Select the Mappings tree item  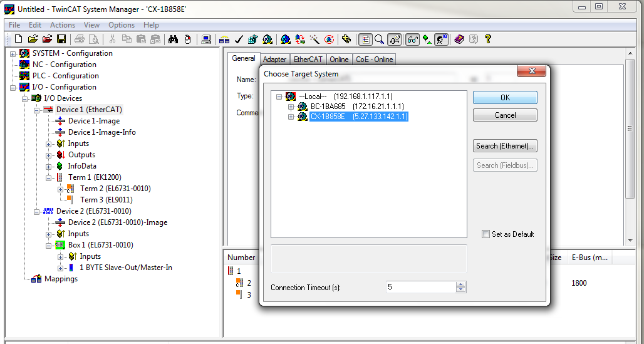[x=61, y=279]
